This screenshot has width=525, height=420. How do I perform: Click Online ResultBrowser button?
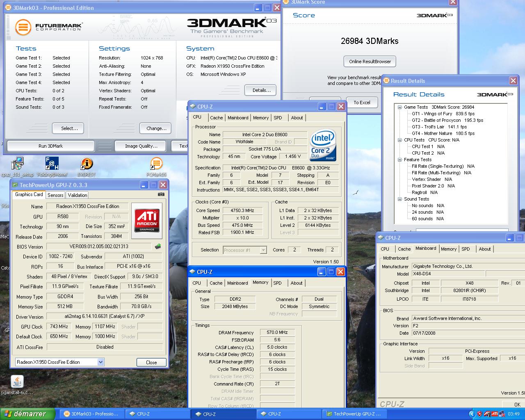coord(370,62)
